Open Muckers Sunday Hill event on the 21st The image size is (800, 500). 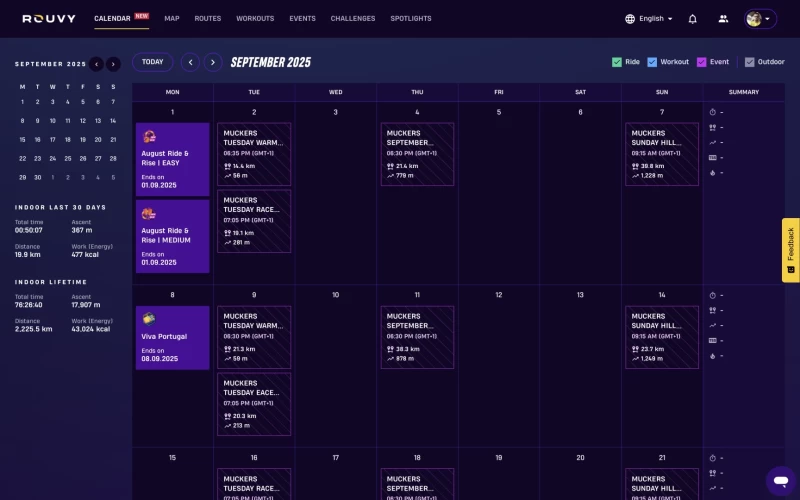(x=662, y=484)
